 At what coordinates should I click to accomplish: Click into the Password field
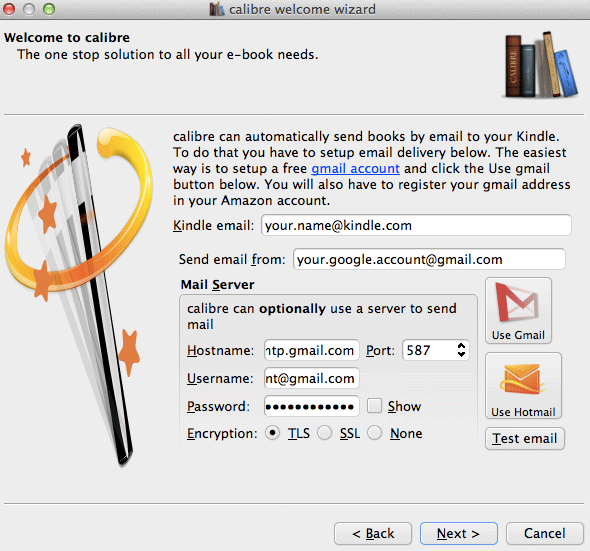312,406
